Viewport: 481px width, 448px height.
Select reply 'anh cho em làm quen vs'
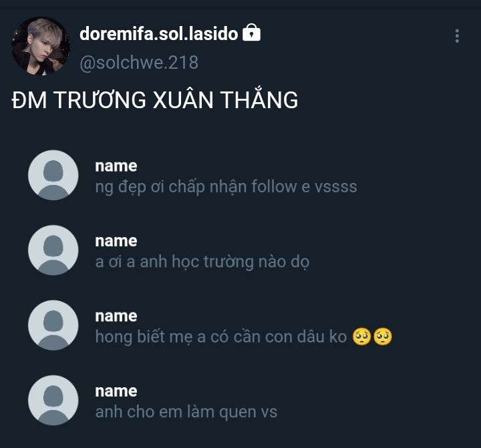[186, 412]
